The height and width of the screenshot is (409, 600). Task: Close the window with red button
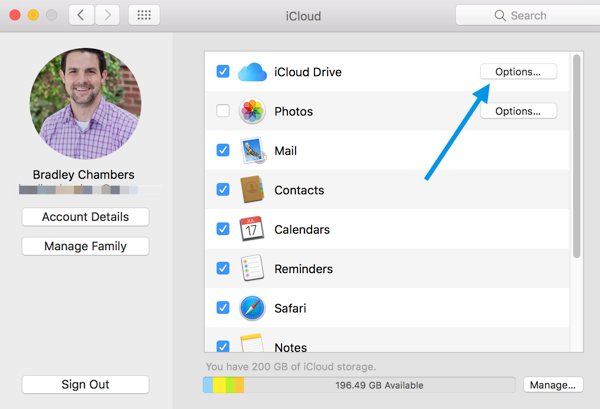click(15, 15)
